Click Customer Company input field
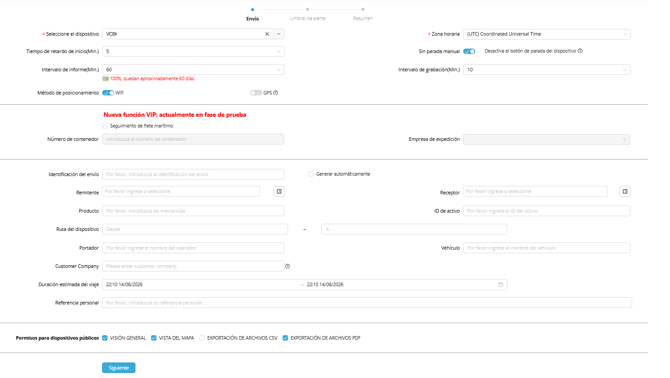Image resolution: width=670 pixels, height=378 pixels. pos(193,266)
